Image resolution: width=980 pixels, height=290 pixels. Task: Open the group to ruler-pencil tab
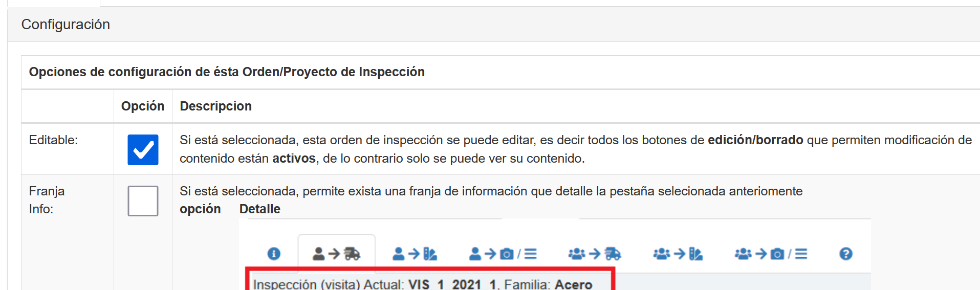(x=678, y=254)
